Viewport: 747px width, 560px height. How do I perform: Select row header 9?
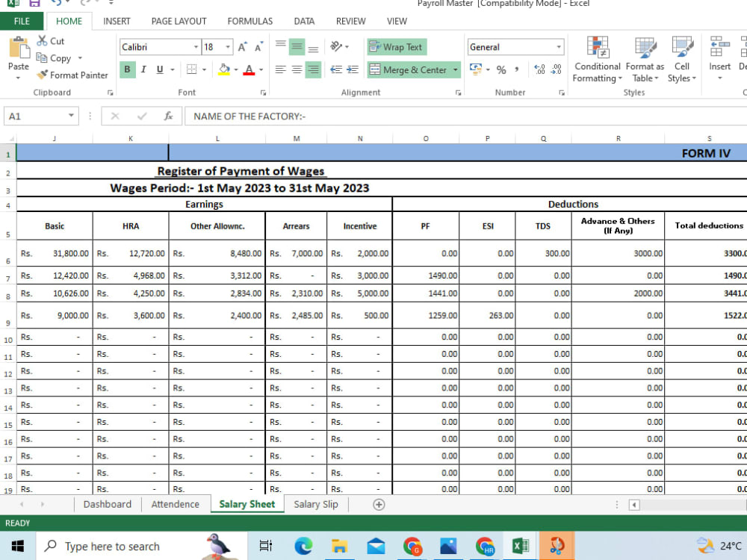tap(8, 315)
